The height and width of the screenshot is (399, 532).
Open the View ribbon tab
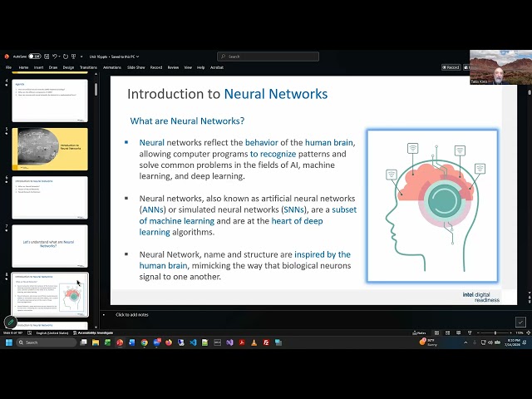point(188,67)
